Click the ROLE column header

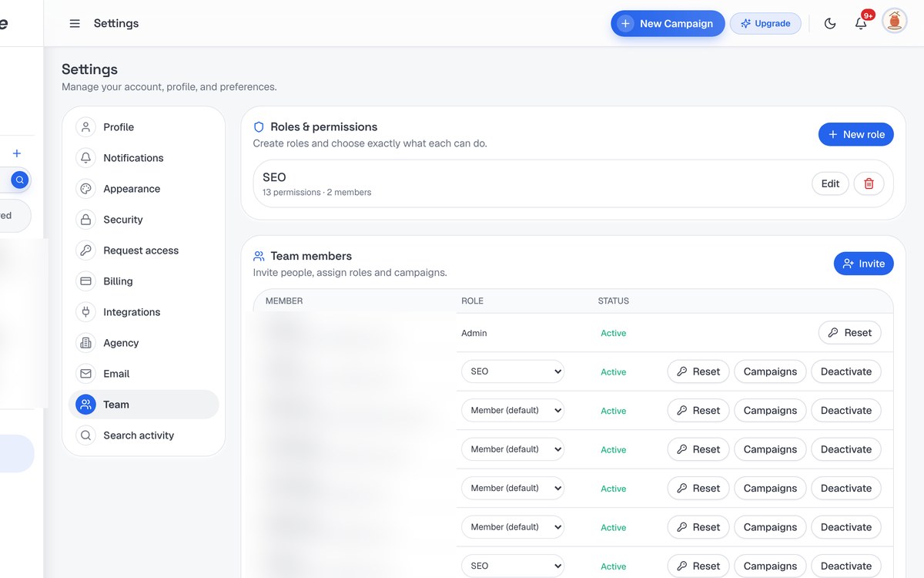(472, 301)
